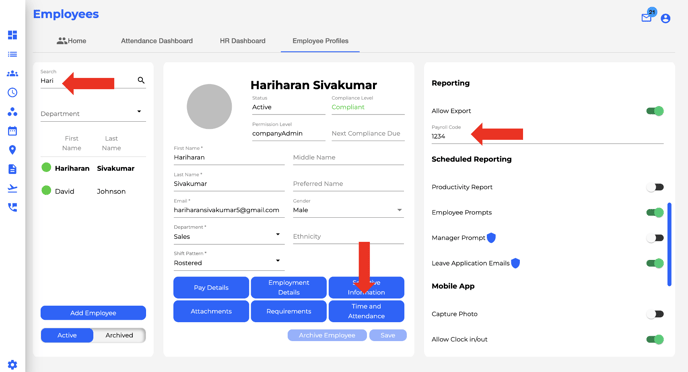Open the mail notifications icon
This screenshot has height=372, width=688.
point(646,18)
